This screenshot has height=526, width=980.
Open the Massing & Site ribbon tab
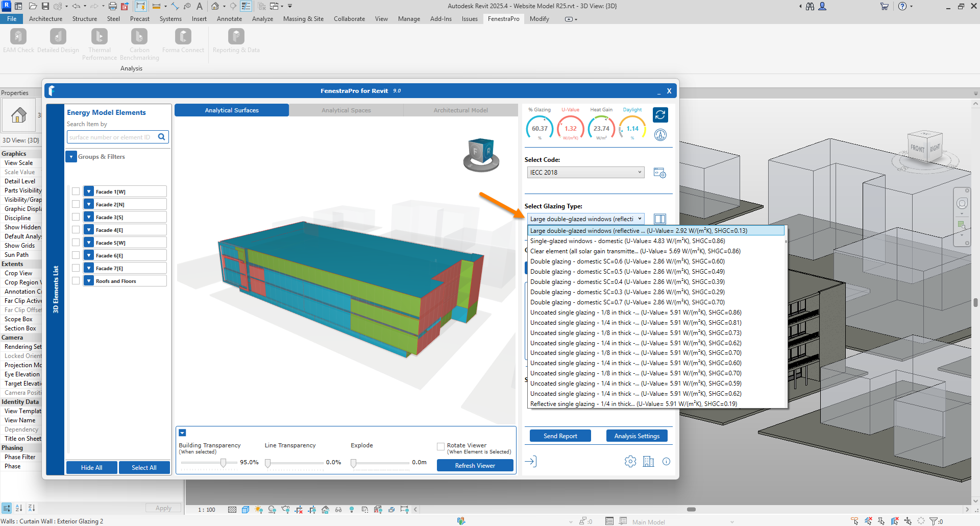[x=303, y=19]
